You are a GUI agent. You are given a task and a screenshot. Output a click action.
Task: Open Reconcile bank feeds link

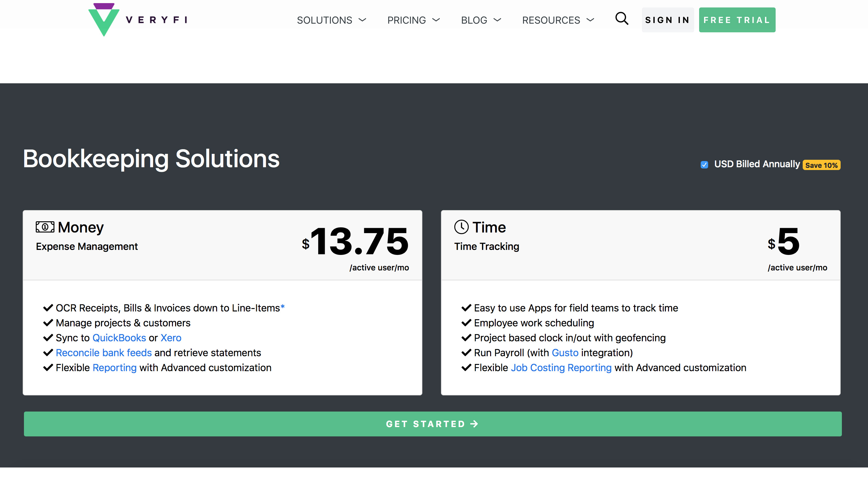click(x=104, y=352)
